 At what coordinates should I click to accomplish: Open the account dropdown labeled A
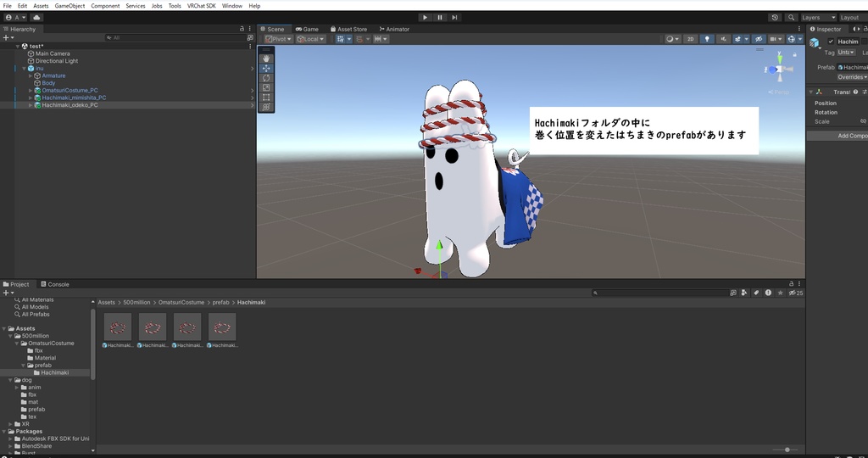15,17
